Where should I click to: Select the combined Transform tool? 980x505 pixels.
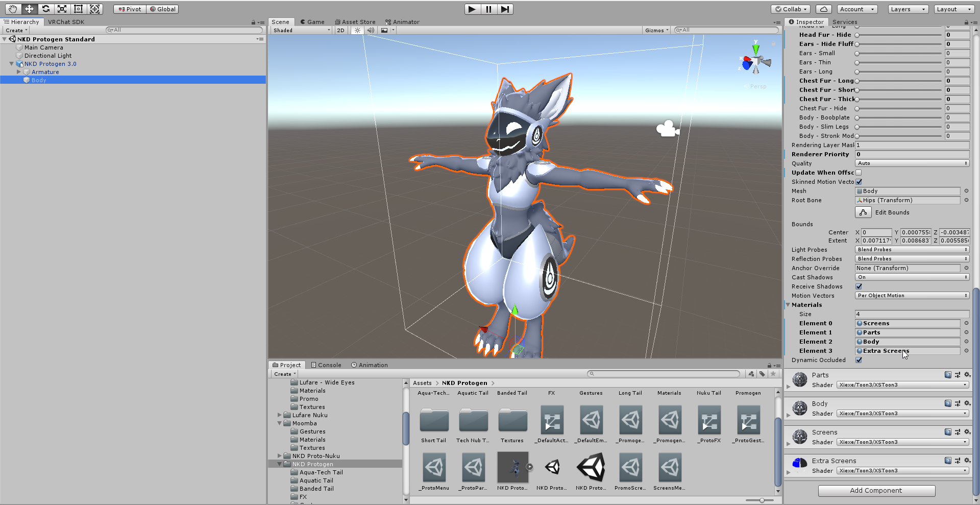[94, 9]
